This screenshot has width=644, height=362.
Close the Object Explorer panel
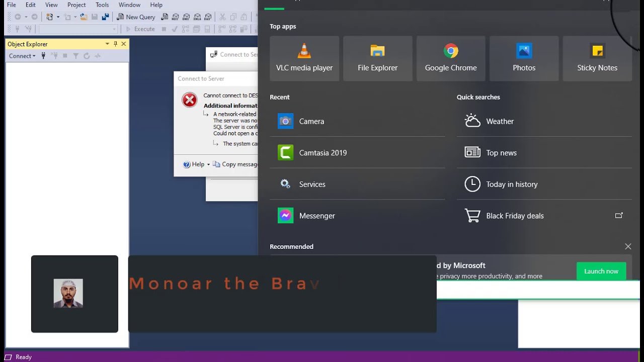123,44
